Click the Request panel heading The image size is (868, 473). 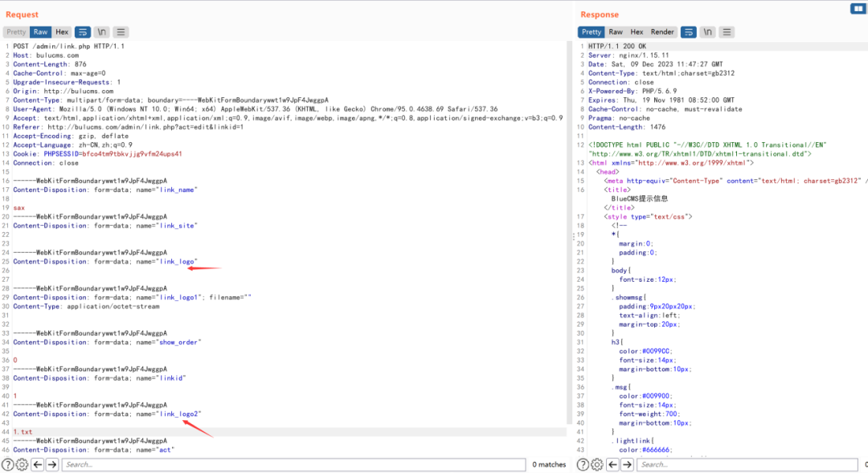(23, 14)
